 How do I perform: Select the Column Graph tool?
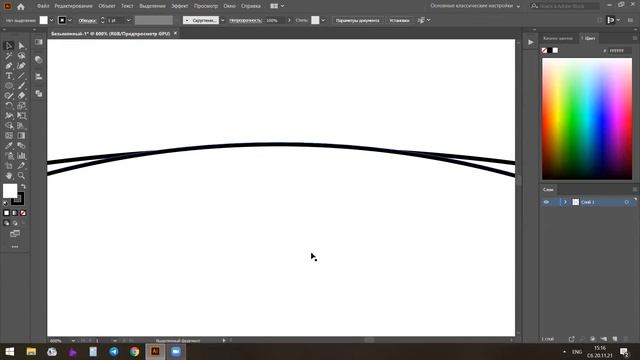click(21, 156)
